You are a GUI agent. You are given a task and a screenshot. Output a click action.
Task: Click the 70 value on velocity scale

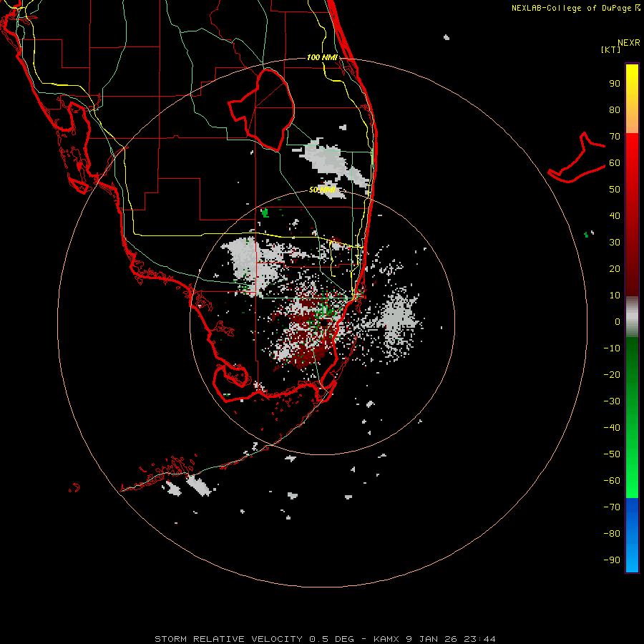(x=615, y=137)
